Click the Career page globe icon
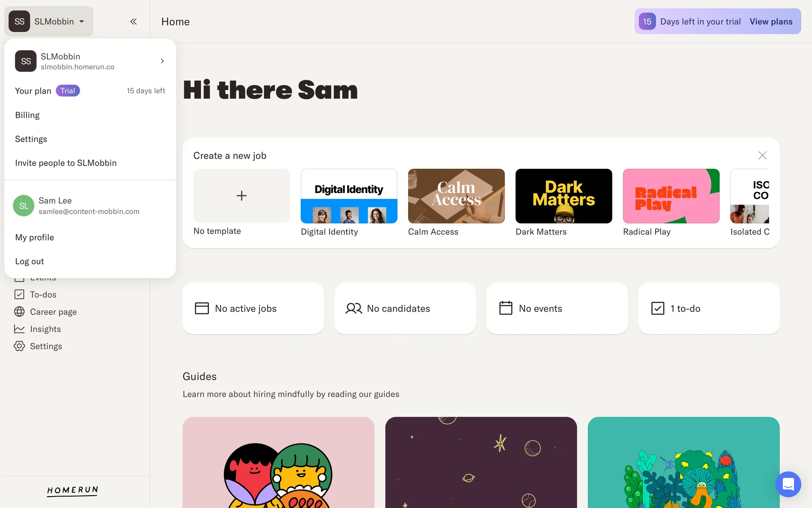The image size is (812, 508). tap(19, 312)
